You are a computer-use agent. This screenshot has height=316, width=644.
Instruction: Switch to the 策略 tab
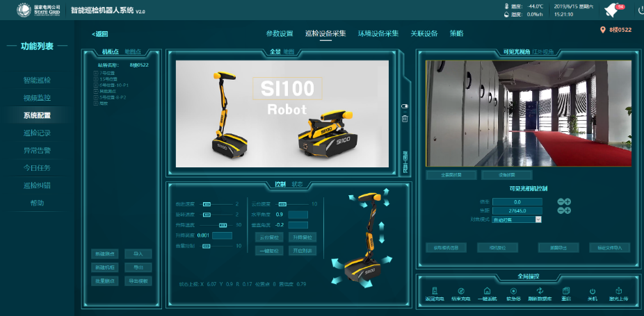(457, 33)
